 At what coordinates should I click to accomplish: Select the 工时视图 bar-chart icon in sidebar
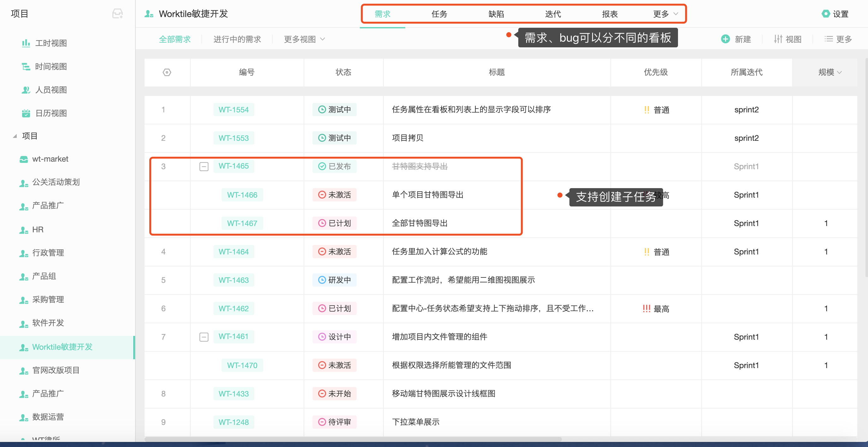point(26,43)
